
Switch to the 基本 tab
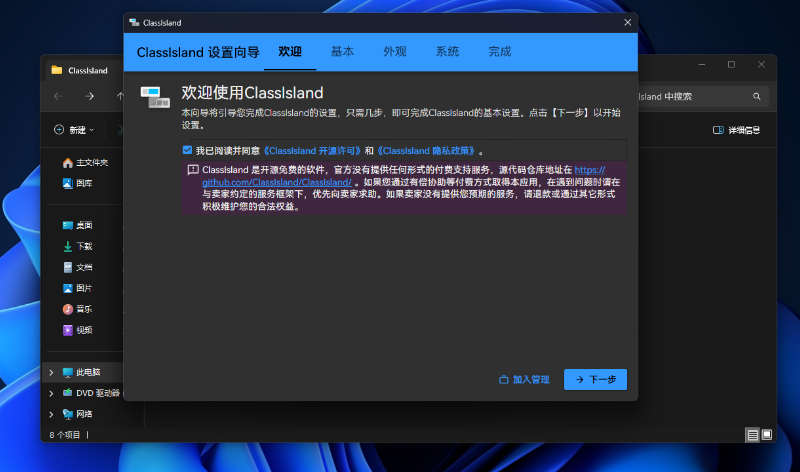tap(342, 52)
